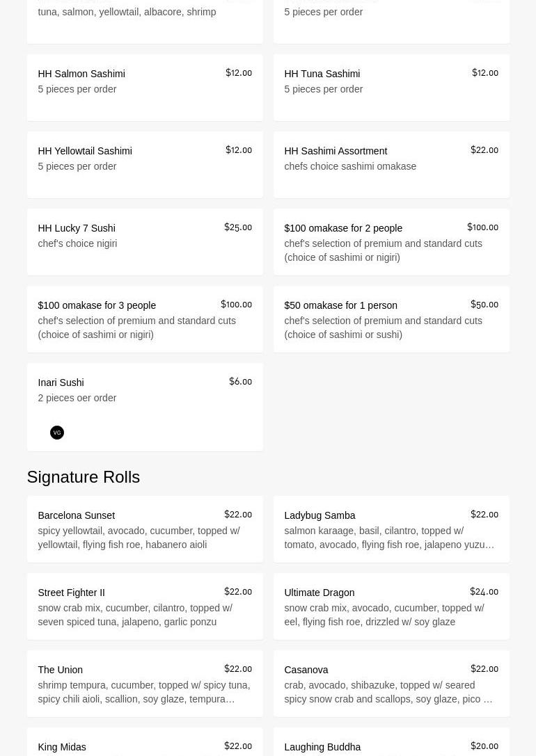Click the Signature Rolls section heading
Viewport: 536px width, 756px height.
84,477
